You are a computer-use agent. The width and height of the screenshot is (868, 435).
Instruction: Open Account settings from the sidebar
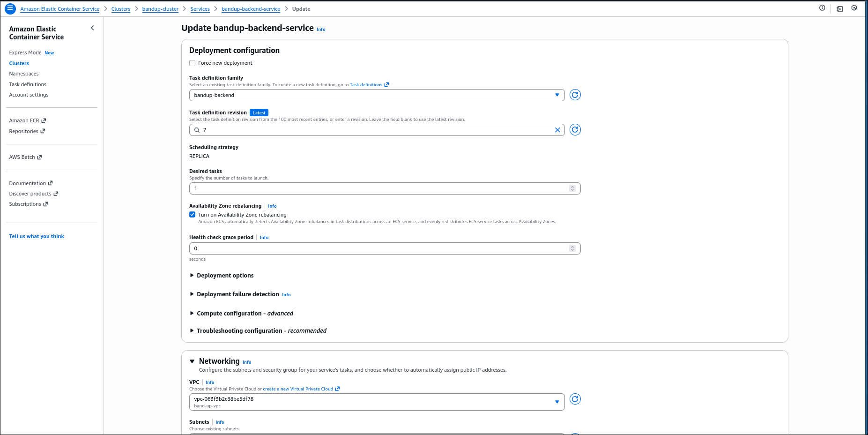(x=29, y=94)
